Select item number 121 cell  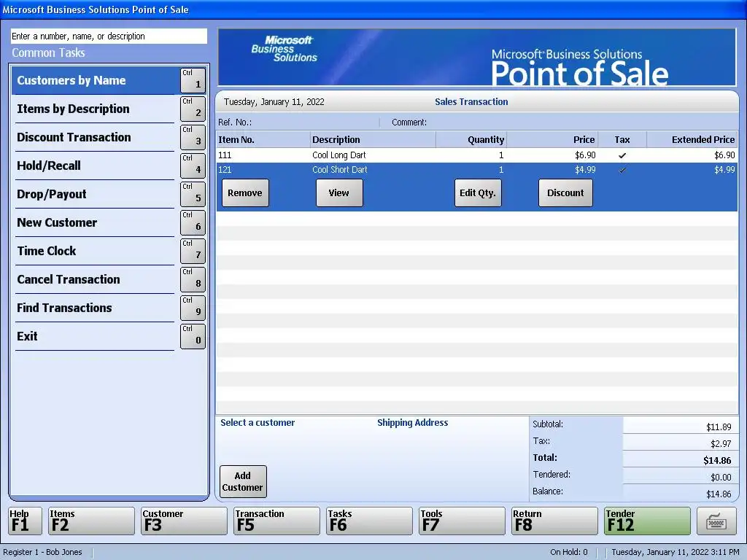225,170
